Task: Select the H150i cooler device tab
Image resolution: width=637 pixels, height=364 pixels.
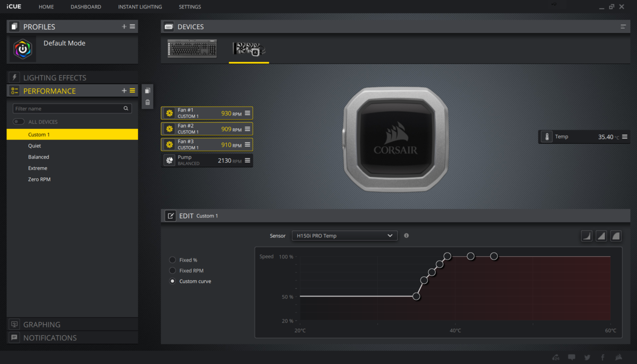Action: 249,49
